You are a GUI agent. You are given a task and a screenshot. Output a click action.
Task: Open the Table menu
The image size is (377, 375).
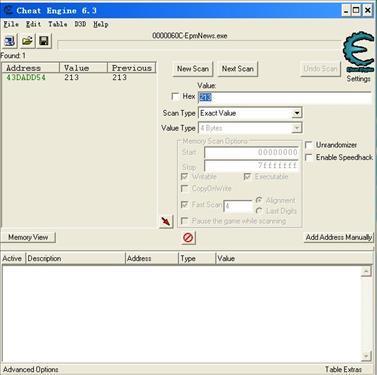pos(58,24)
